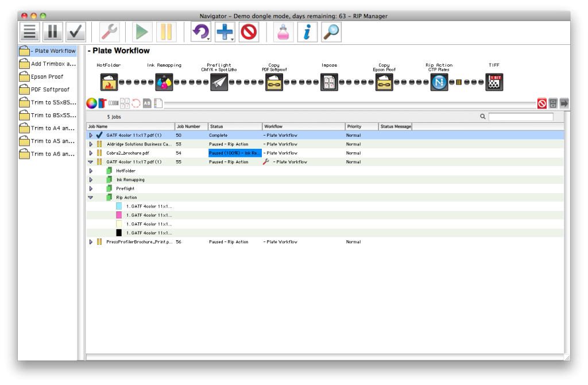Open the info tool in the toolbar
Screen dimensions: 588x385
[307, 32]
